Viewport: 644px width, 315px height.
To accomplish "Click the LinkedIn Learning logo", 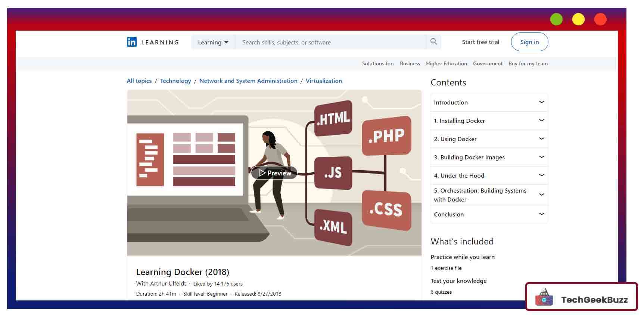I will pos(153,42).
